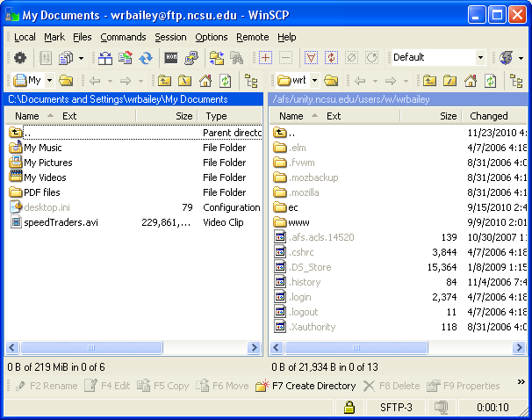The width and height of the screenshot is (532, 420).
Task: Go to local root directory icon
Action: 184,81
